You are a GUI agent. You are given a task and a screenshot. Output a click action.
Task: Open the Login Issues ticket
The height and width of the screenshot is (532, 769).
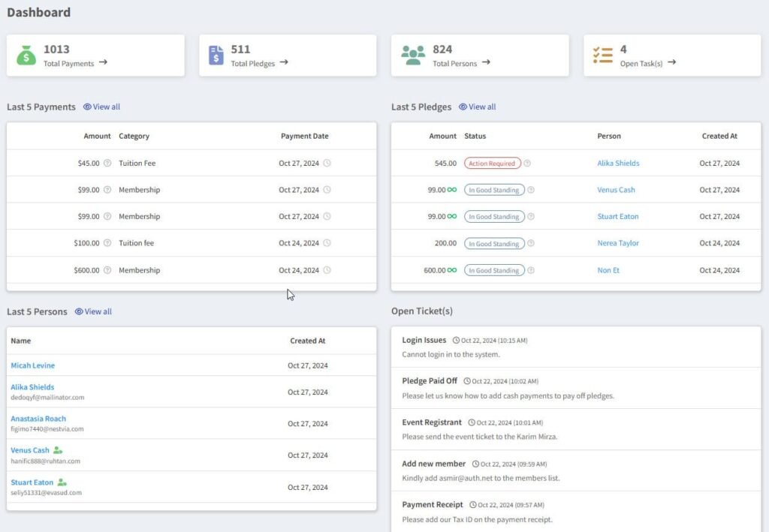tap(424, 340)
